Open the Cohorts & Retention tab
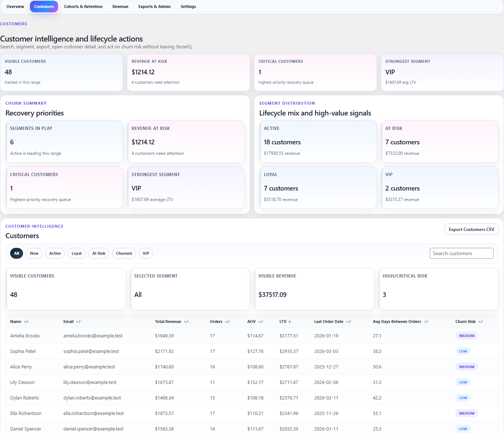This screenshot has width=504, height=433. [83, 6]
